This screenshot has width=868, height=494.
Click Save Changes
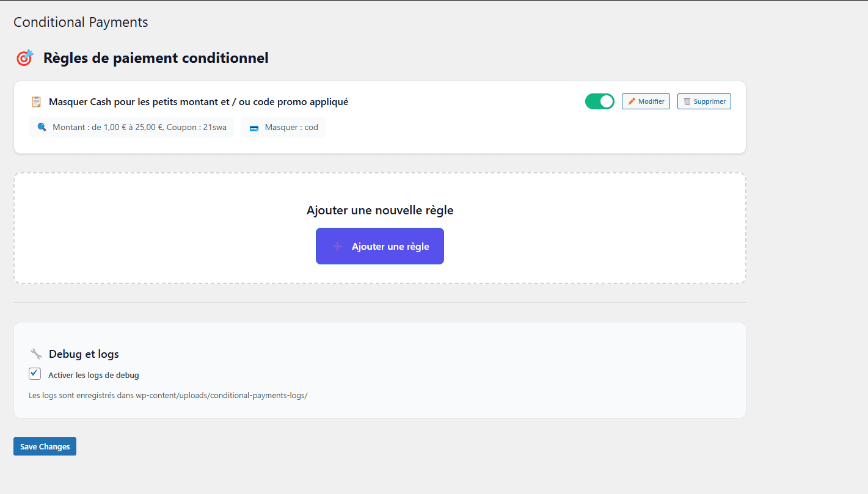click(45, 446)
